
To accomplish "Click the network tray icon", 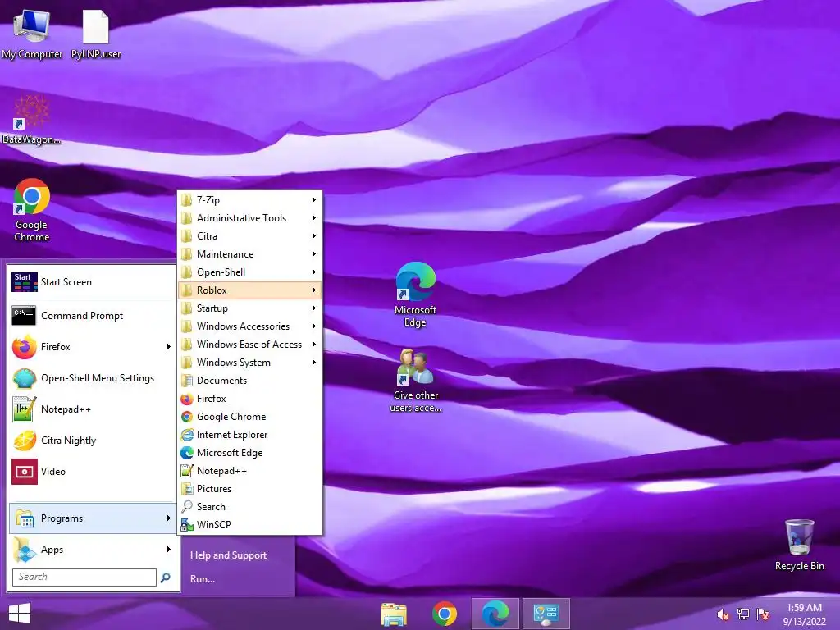I will pyautogui.click(x=743, y=614).
